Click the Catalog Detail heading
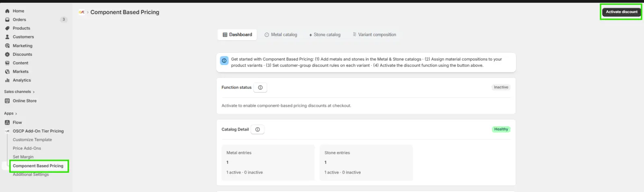Viewport: 644px width, 192px height. point(235,130)
